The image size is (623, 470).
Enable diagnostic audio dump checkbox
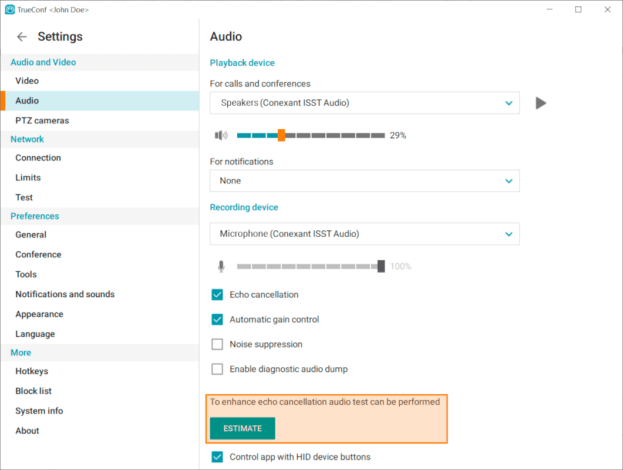point(217,369)
